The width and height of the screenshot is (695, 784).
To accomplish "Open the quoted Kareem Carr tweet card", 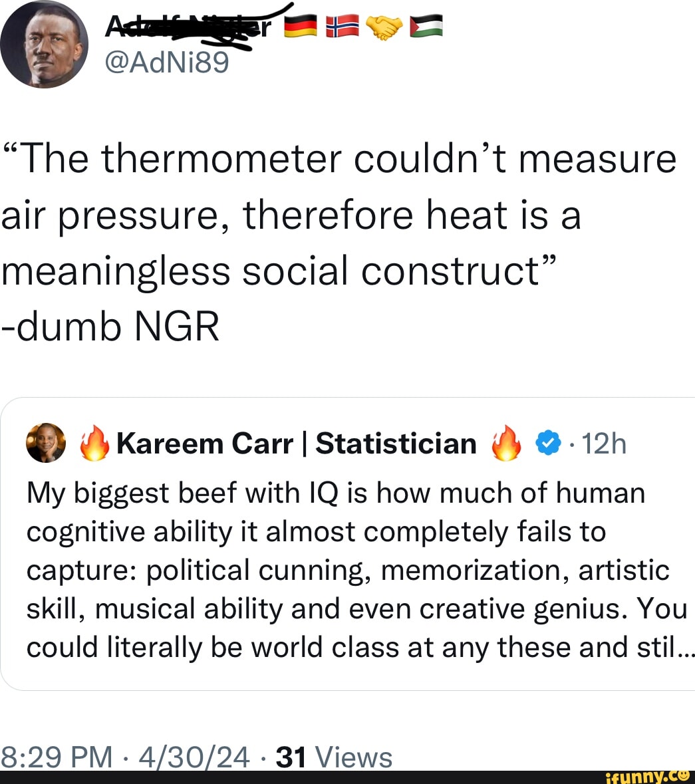I will coord(347,545).
